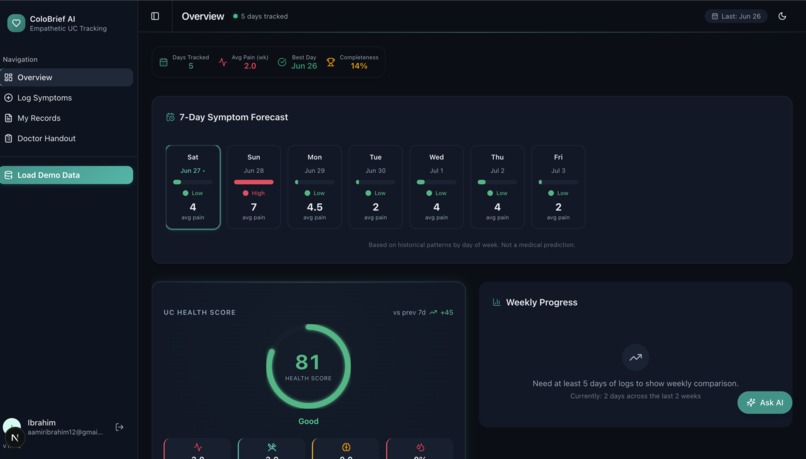Viewport: 806px width, 459px height.
Task: Click the vs prev 7d +45 trend
Action: coord(423,313)
